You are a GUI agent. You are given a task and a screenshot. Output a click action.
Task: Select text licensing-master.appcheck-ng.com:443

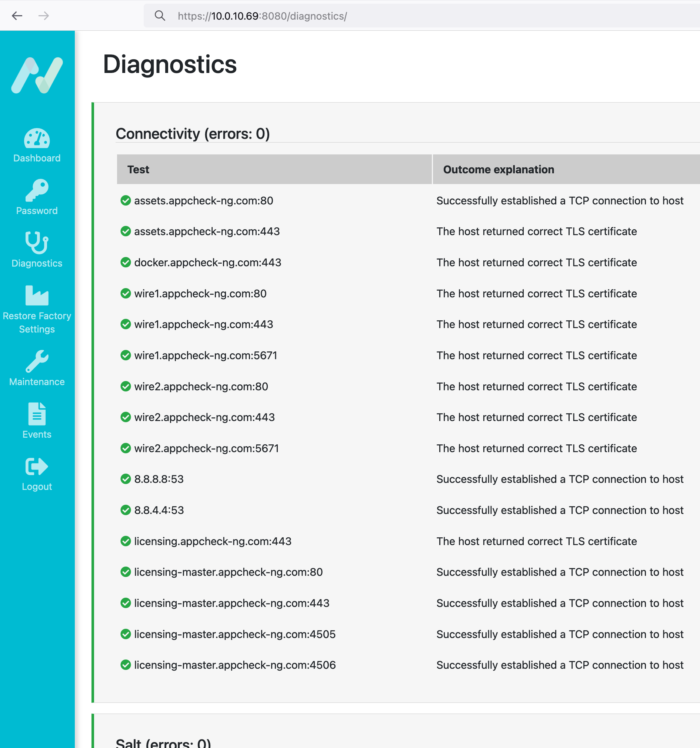(x=232, y=603)
